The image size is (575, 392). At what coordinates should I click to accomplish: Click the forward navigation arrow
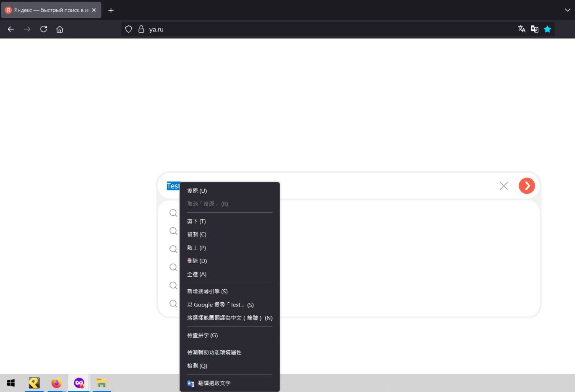(27, 29)
